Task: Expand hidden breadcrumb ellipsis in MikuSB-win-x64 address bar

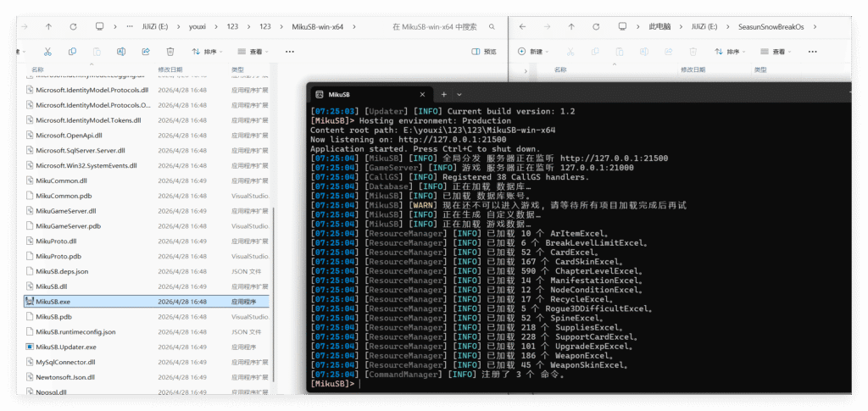Action: (130, 26)
